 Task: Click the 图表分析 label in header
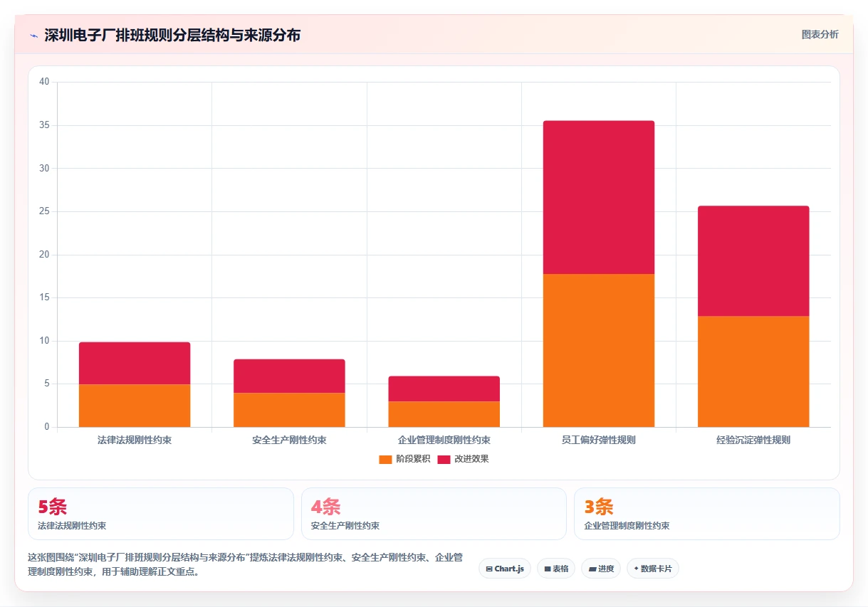[x=820, y=34]
